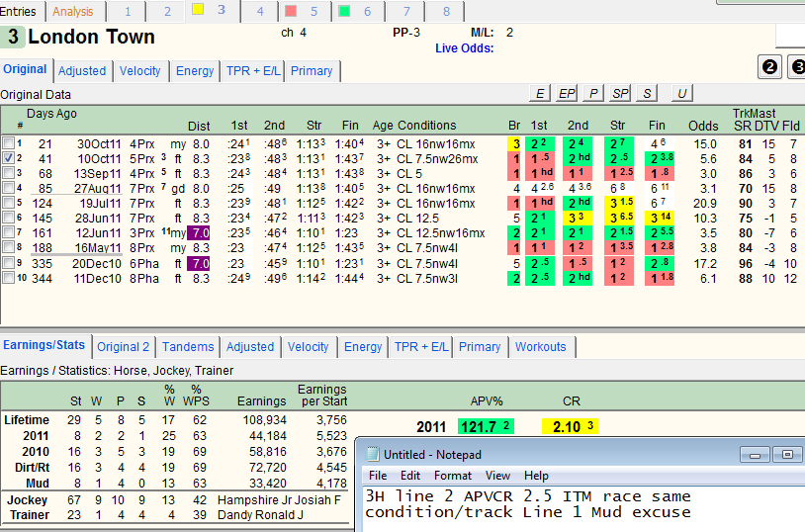805x532 pixels.
Task: Click the circled 3 icon button
Action: point(797,67)
